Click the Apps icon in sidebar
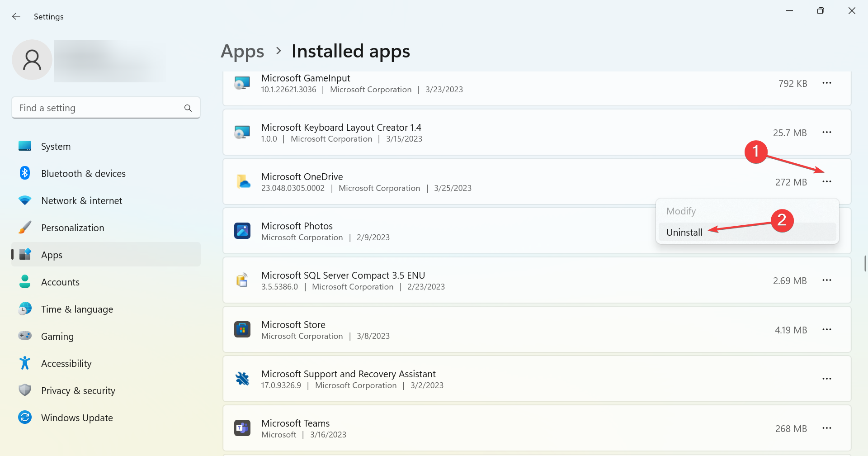This screenshot has height=456, width=868. point(25,255)
